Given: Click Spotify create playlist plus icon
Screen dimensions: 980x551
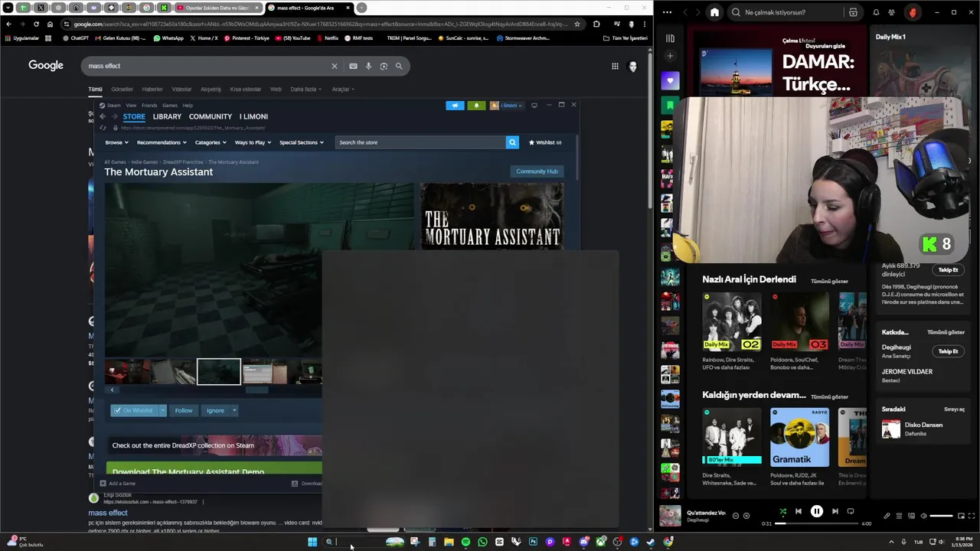Looking at the screenshot, I should 670,56.
